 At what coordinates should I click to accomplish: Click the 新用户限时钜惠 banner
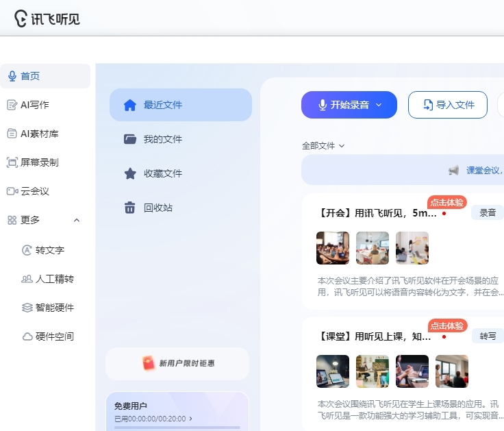tap(177, 363)
